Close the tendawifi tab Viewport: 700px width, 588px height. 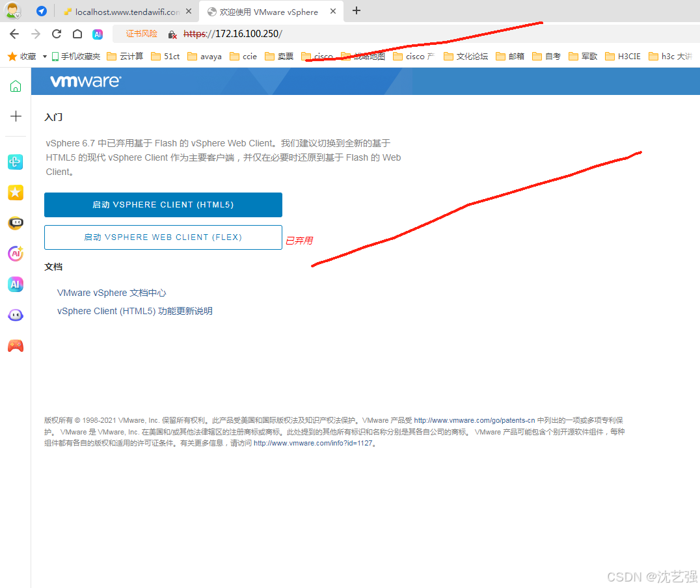189,11
